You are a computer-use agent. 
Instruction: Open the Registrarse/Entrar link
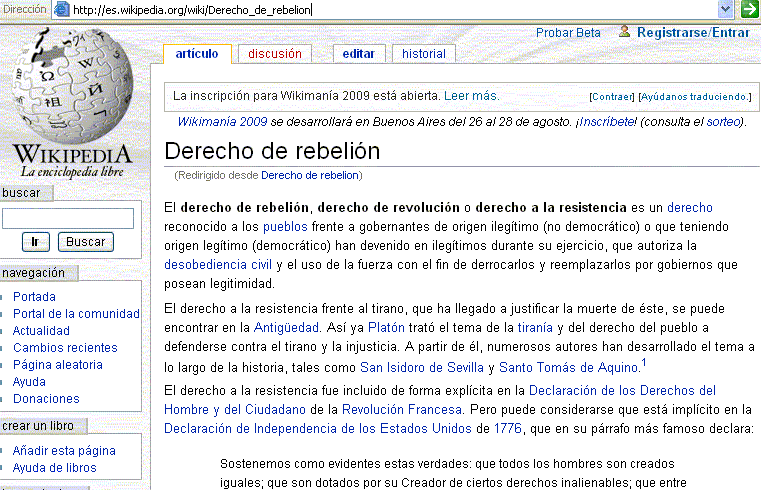[x=693, y=33]
